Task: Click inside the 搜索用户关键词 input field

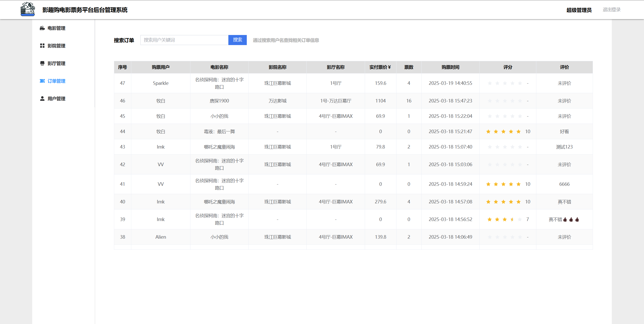Action: coord(184,40)
